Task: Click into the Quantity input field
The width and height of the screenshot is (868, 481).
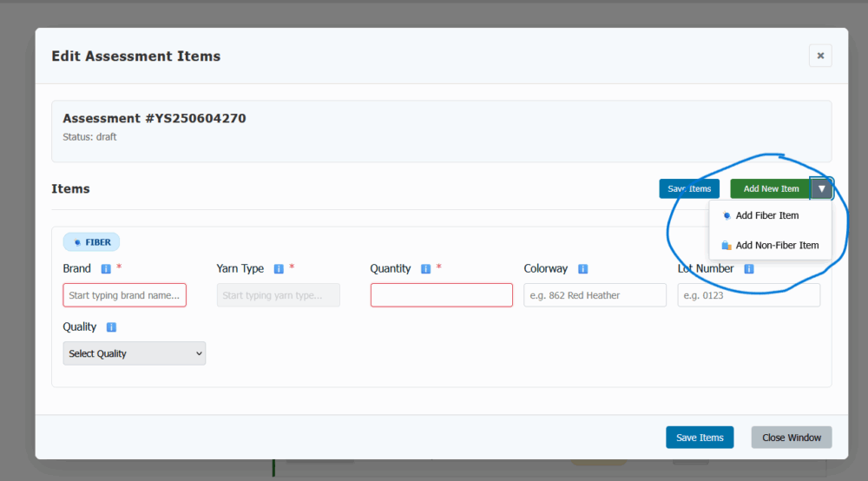Action: point(441,295)
